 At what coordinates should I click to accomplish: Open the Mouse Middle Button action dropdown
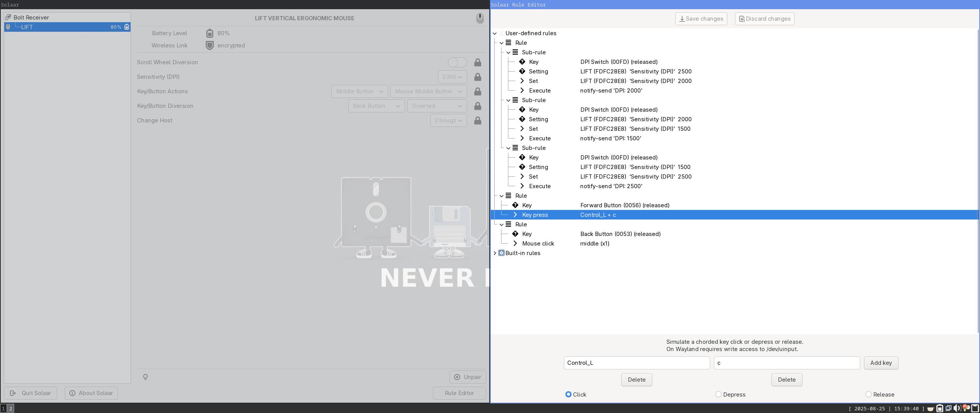[x=428, y=91]
